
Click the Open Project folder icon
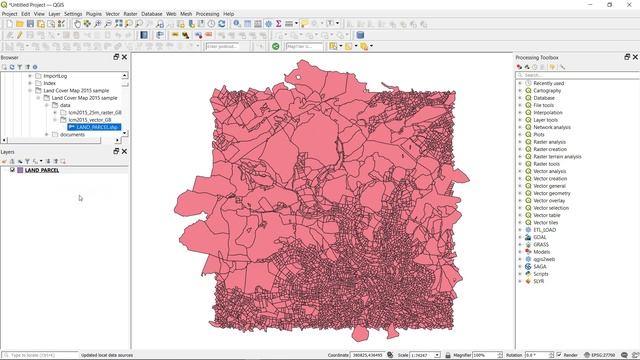(x=20, y=24)
